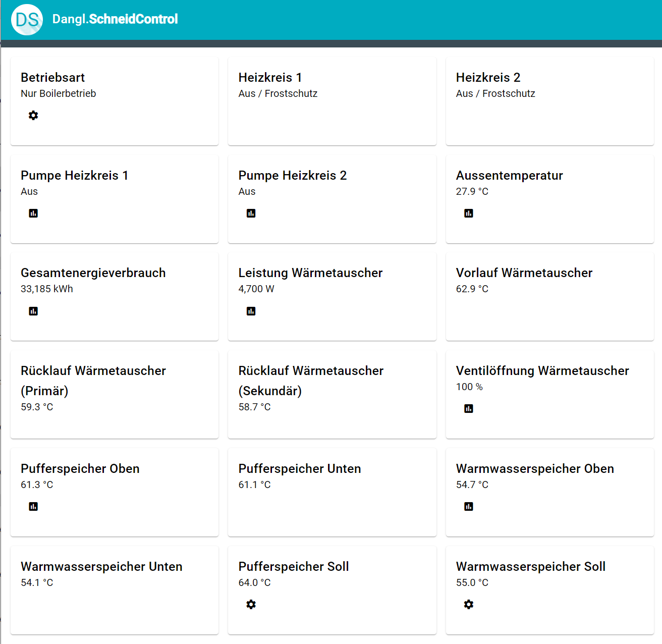The width and height of the screenshot is (662, 644).
Task: Select the Betriebsart card title
Action: [x=53, y=77]
